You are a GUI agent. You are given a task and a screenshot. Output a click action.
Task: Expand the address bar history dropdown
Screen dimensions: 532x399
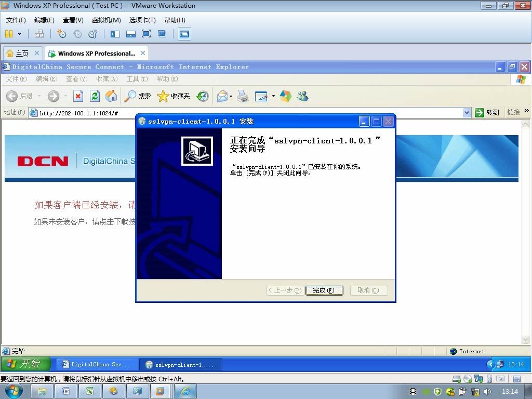coord(467,113)
